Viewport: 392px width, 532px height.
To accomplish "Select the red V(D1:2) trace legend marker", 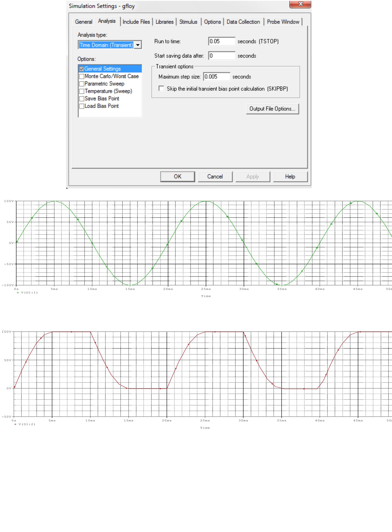I will [15, 424].
